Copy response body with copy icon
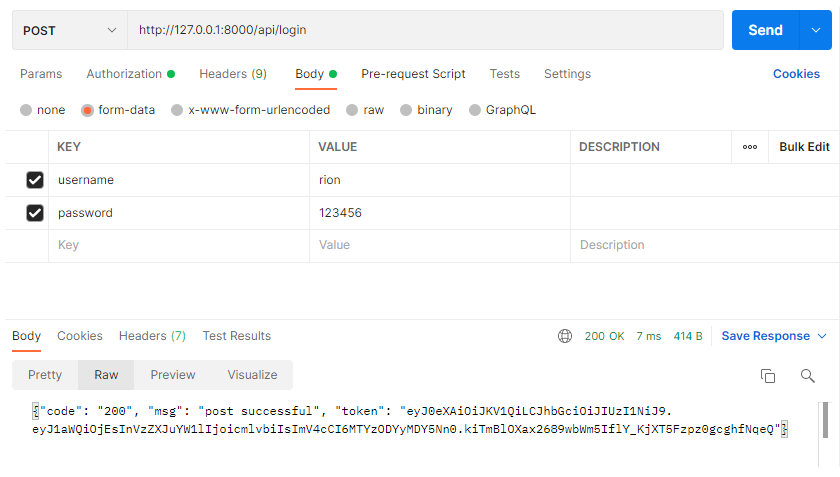The image size is (840, 477). pyautogui.click(x=768, y=376)
